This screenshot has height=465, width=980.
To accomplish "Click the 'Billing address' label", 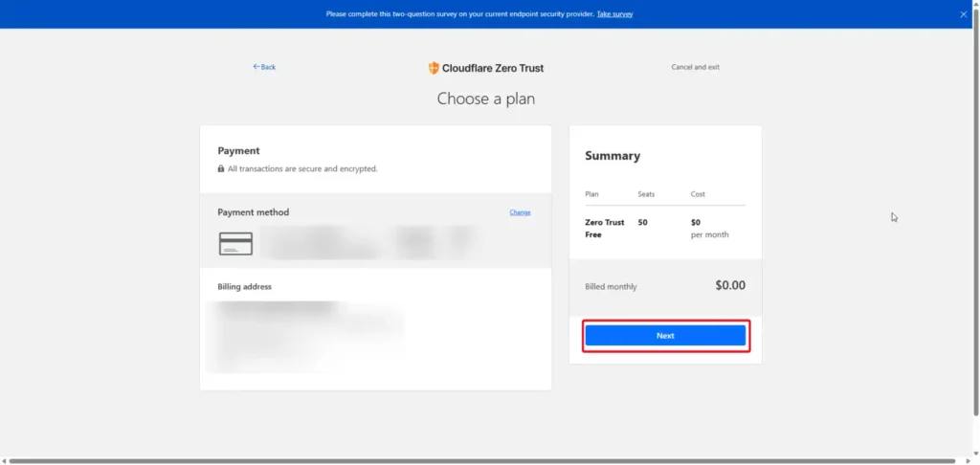I will (244, 287).
